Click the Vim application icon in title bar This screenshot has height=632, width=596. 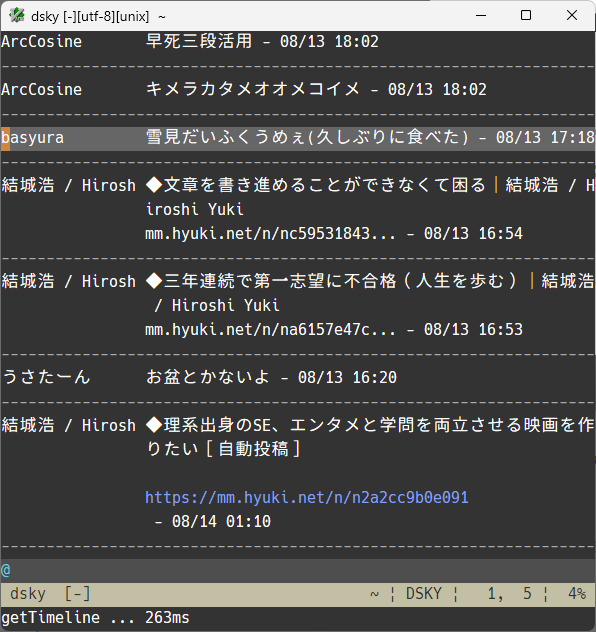(17, 16)
